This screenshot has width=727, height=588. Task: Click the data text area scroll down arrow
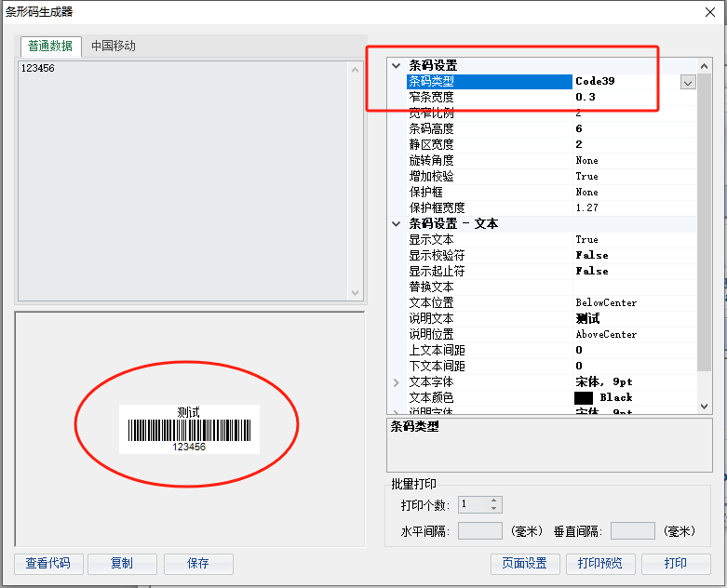pyautogui.click(x=356, y=293)
